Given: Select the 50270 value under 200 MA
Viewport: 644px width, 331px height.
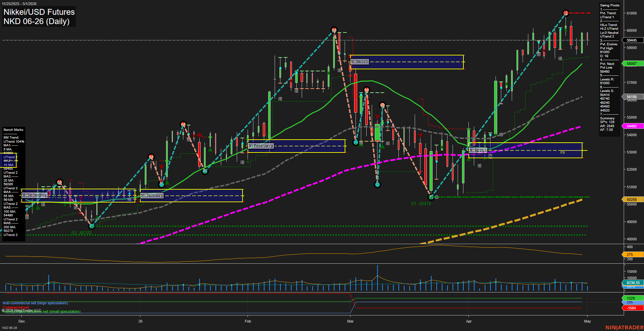Looking at the screenshot, I should (8, 231).
